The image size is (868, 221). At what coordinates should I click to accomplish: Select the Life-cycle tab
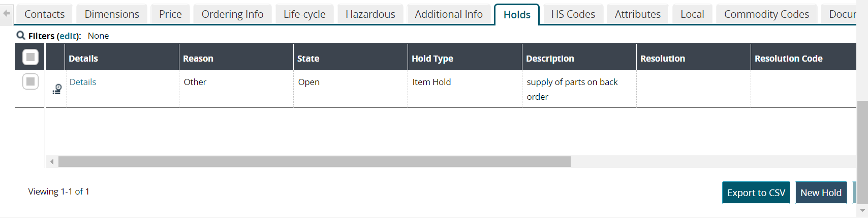click(x=304, y=14)
